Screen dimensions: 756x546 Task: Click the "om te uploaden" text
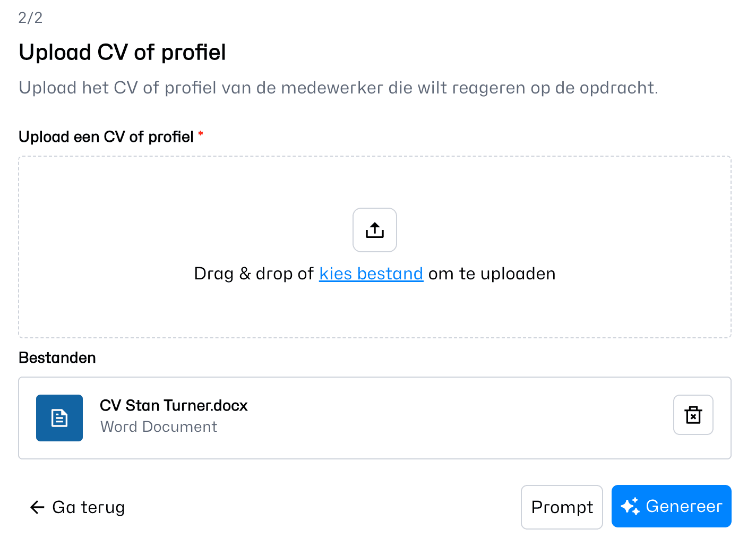492,274
